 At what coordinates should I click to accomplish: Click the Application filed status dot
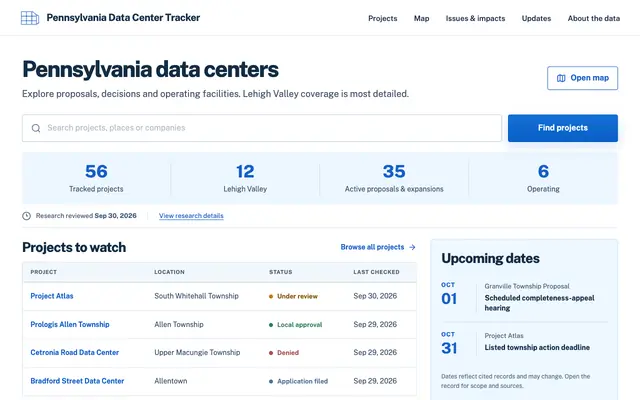click(271, 382)
